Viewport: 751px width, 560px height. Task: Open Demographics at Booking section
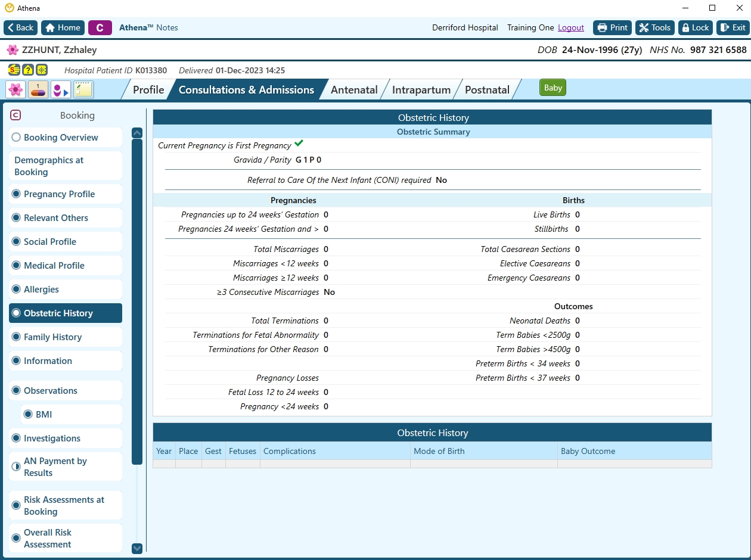pos(66,166)
